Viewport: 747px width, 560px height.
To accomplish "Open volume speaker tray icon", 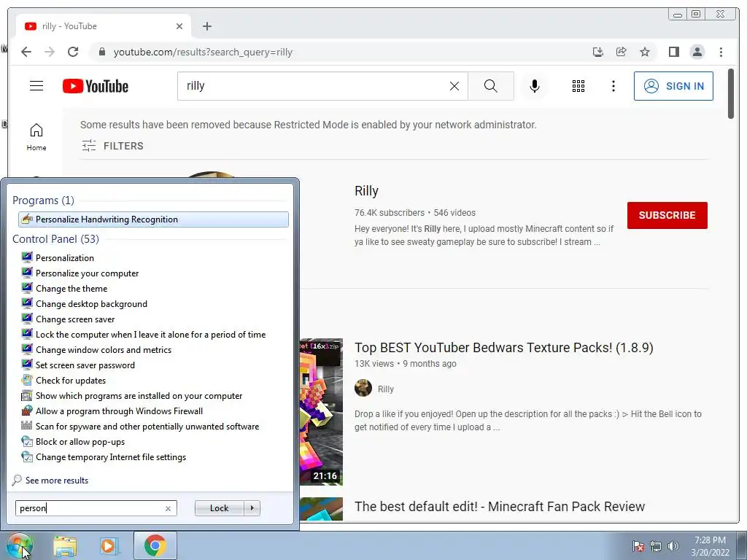I will pos(673,545).
